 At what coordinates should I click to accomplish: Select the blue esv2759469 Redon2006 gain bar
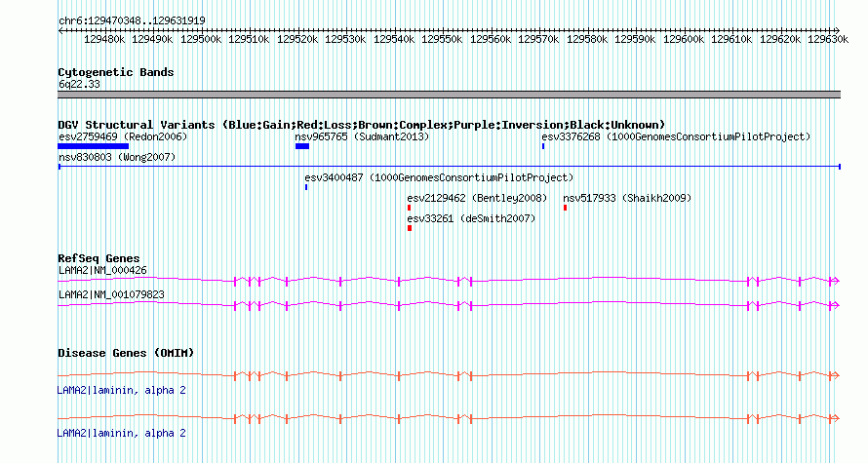coord(93,146)
